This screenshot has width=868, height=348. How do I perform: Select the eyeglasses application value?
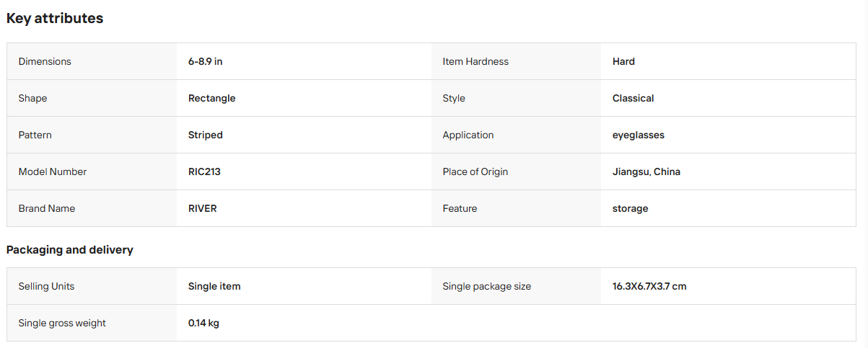(639, 135)
